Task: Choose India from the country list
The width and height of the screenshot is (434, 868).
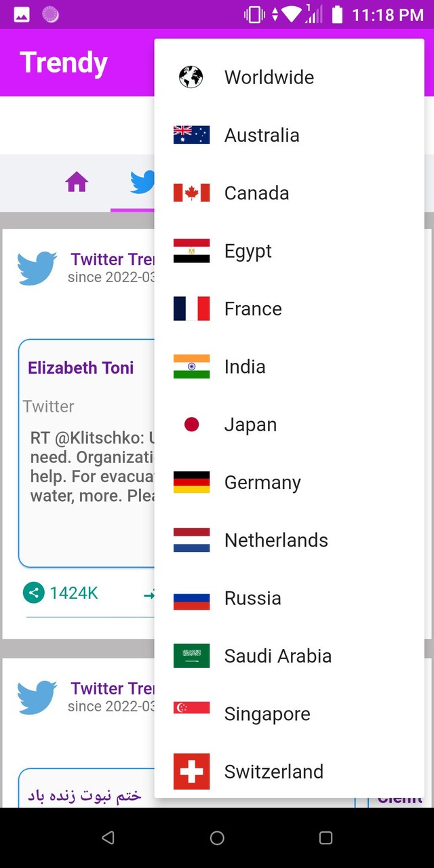Action: pyautogui.click(x=245, y=367)
